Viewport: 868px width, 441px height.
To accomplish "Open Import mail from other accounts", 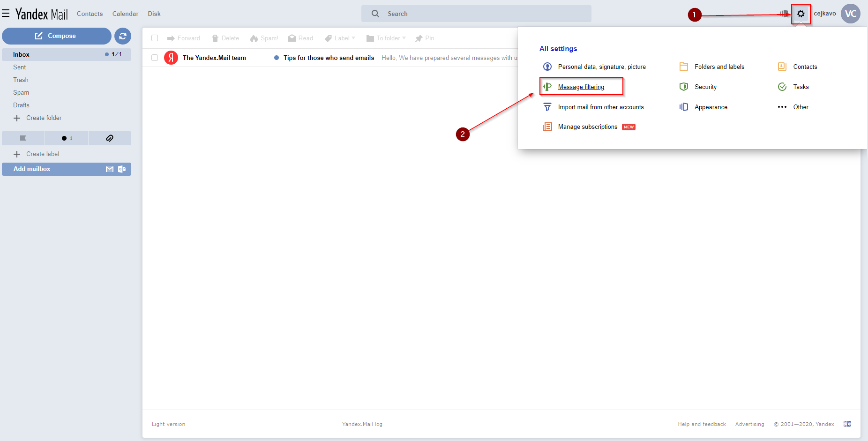I will click(x=601, y=107).
